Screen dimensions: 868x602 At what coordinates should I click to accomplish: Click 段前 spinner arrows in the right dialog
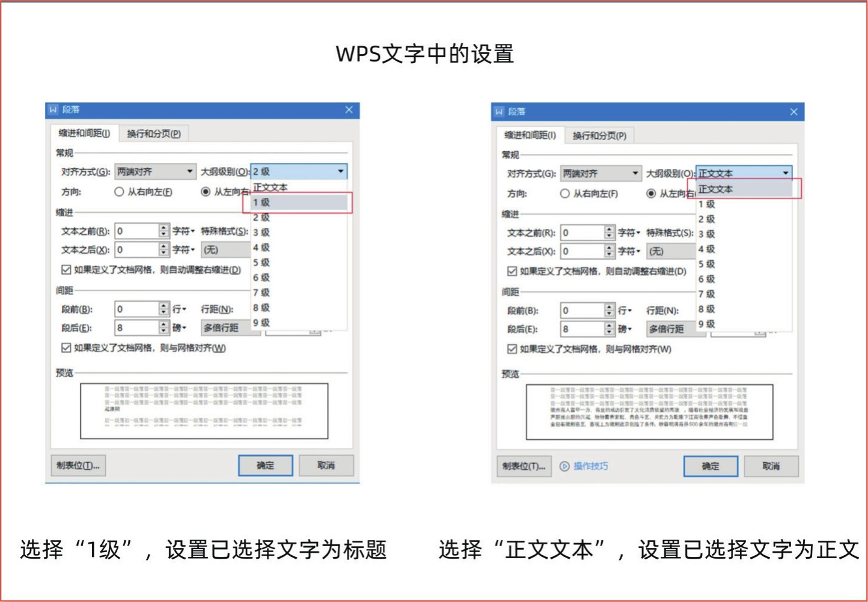coord(610,311)
